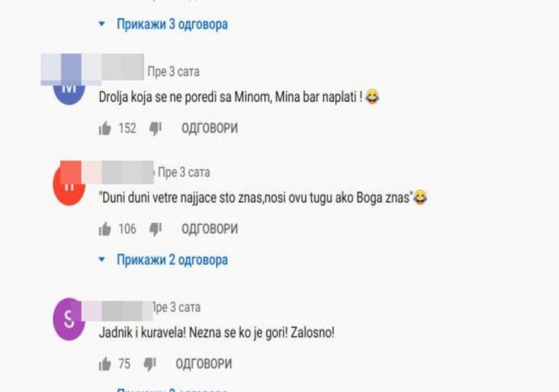Image resolution: width=559 pixels, height=392 pixels.
Task: Expand the "Прикажи 2 одговора" arrow
Action: (102, 259)
